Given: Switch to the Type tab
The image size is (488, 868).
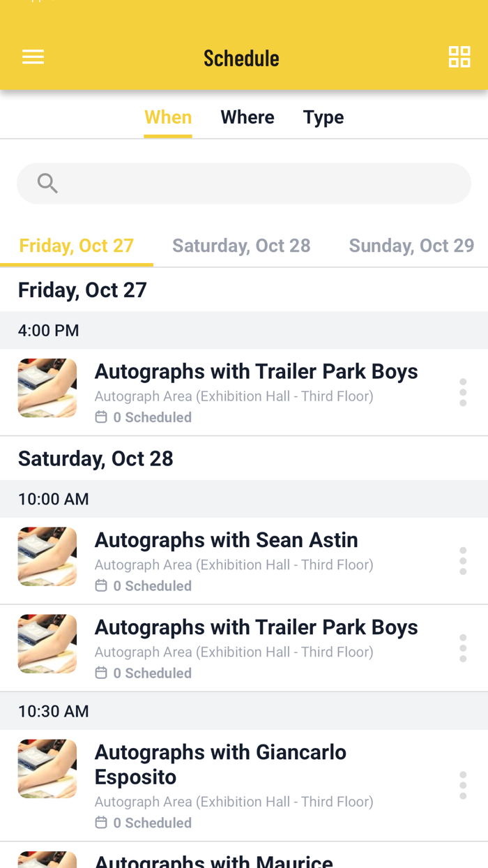Looking at the screenshot, I should point(323,117).
